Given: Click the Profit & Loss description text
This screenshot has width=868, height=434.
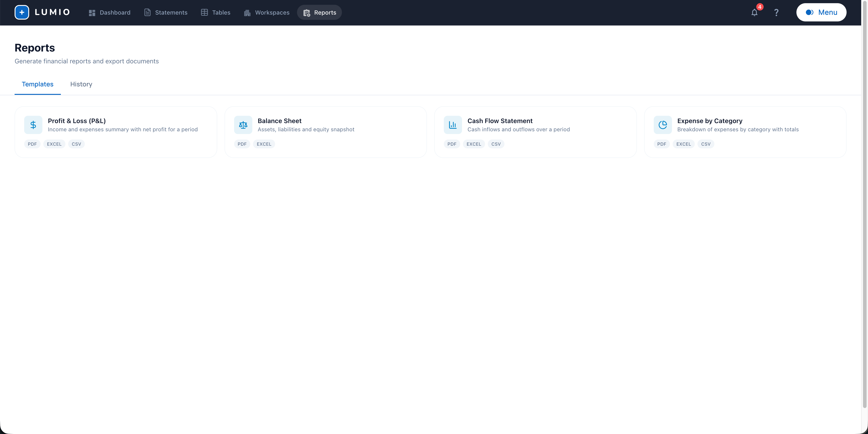Looking at the screenshot, I should (x=123, y=129).
